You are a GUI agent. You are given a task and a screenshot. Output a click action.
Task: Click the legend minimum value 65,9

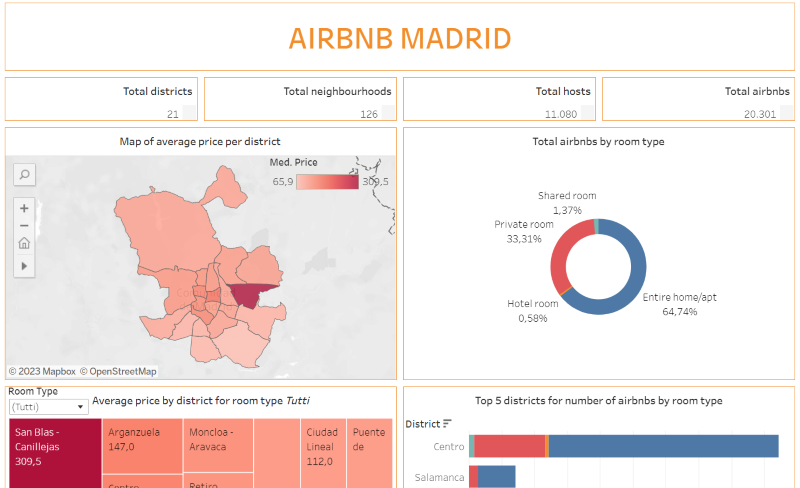283,182
